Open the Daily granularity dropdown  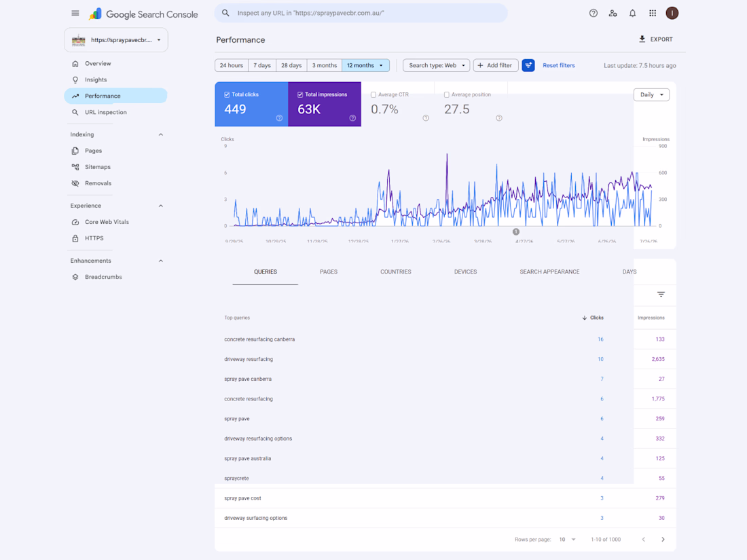point(651,95)
